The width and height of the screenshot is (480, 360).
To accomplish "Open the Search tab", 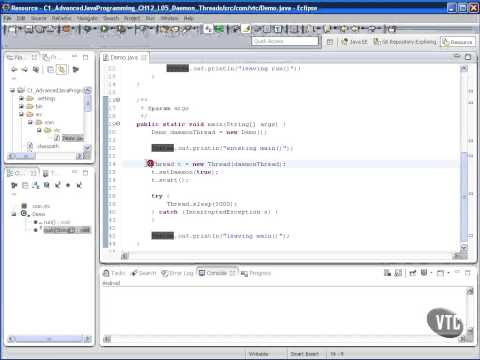I will point(143,273).
